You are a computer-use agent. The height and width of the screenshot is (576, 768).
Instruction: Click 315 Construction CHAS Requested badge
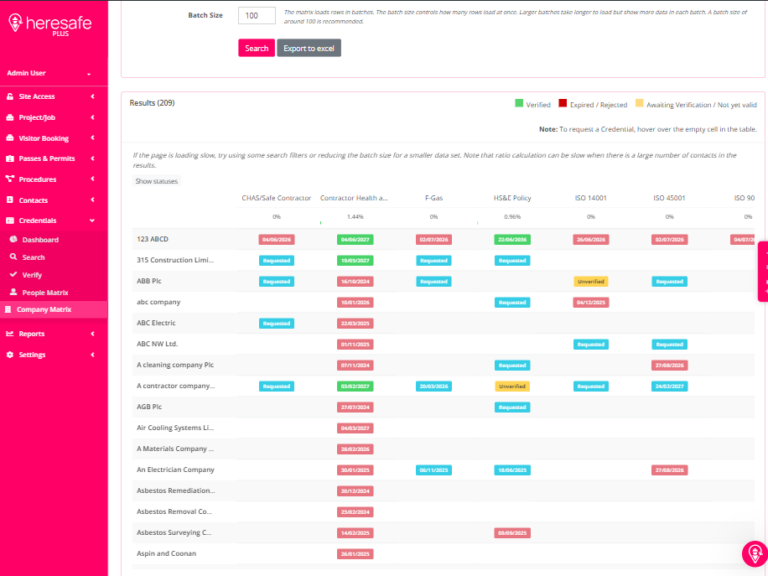[x=277, y=261]
